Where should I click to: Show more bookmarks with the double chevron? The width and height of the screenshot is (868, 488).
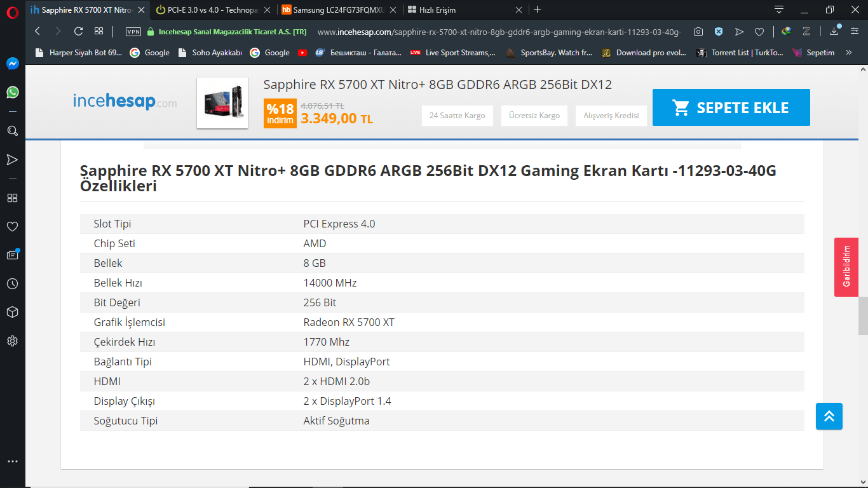click(849, 53)
